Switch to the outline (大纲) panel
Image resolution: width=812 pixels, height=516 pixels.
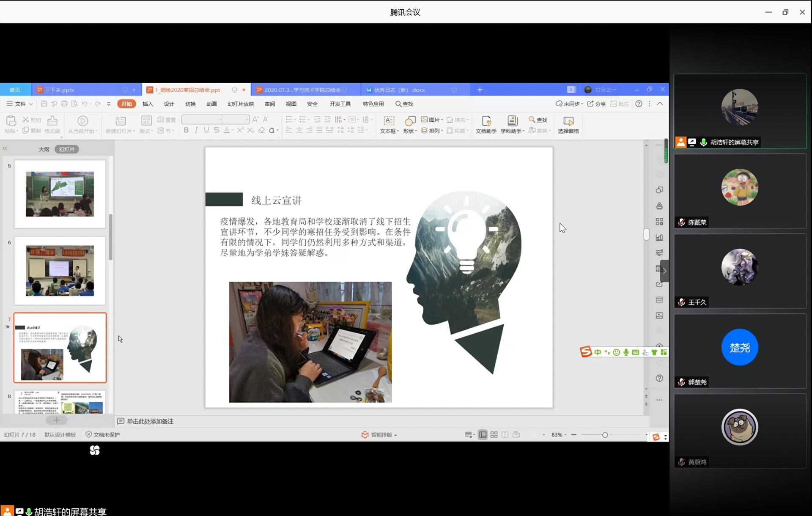[x=44, y=149]
